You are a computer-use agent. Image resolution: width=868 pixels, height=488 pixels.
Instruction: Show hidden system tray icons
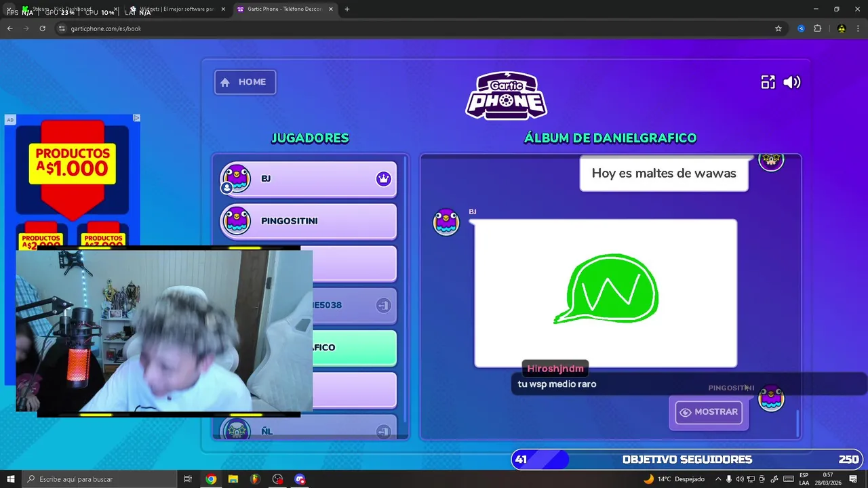(x=718, y=479)
